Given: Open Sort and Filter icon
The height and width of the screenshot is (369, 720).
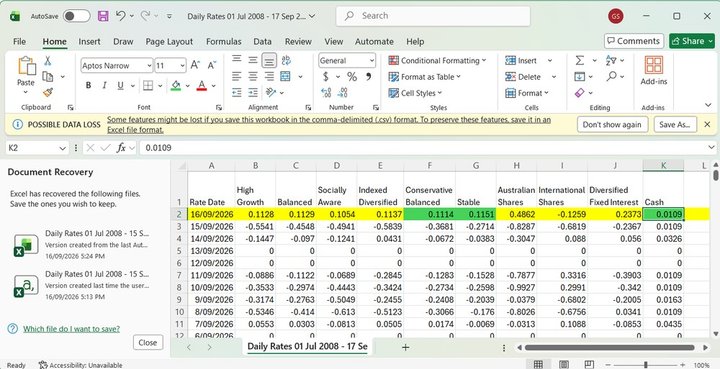Looking at the screenshot, I should tap(611, 61).
